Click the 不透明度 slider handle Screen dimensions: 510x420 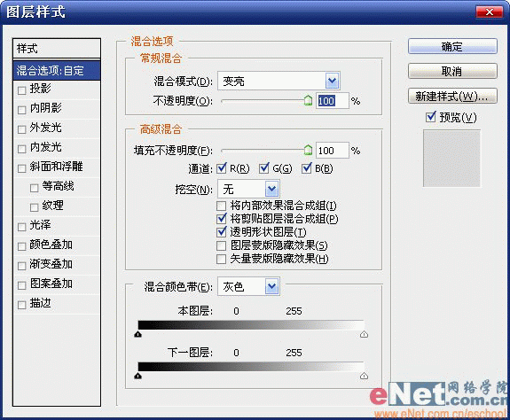click(308, 101)
